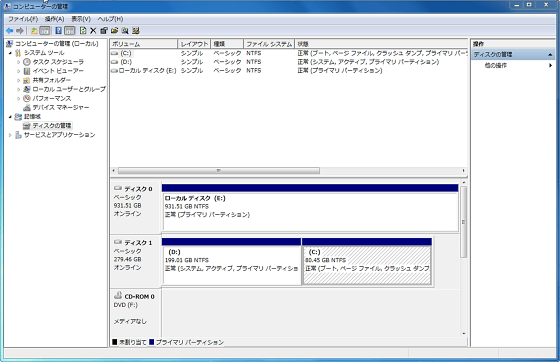The image size is (560, 362).
Task: Expand the サービスとアプリケーション node
Action: coord(10,135)
